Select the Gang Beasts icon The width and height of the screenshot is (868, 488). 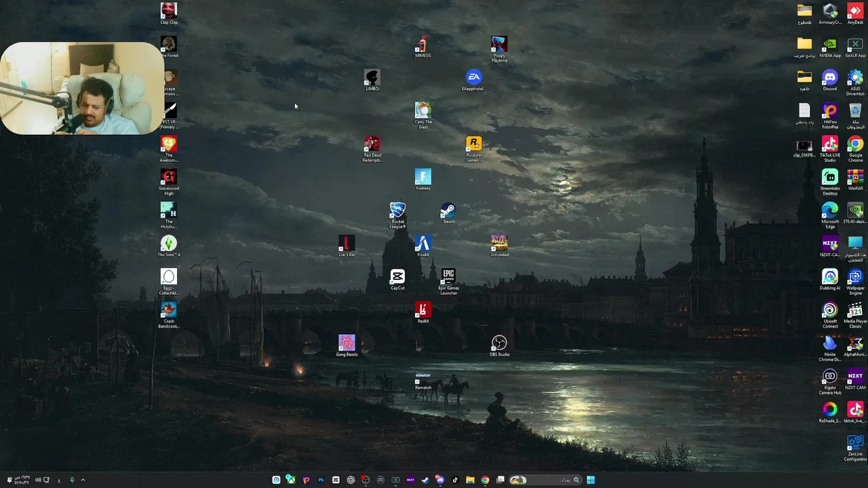[x=347, y=345]
